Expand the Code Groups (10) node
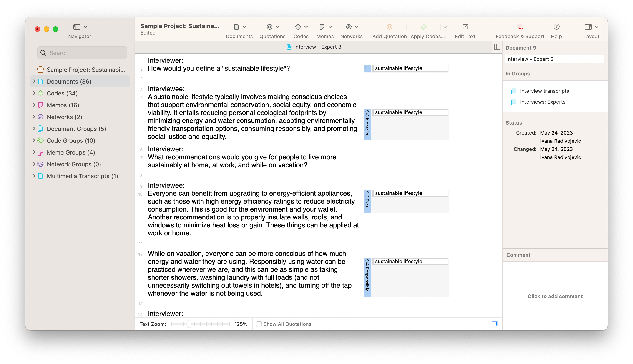 pos(34,140)
